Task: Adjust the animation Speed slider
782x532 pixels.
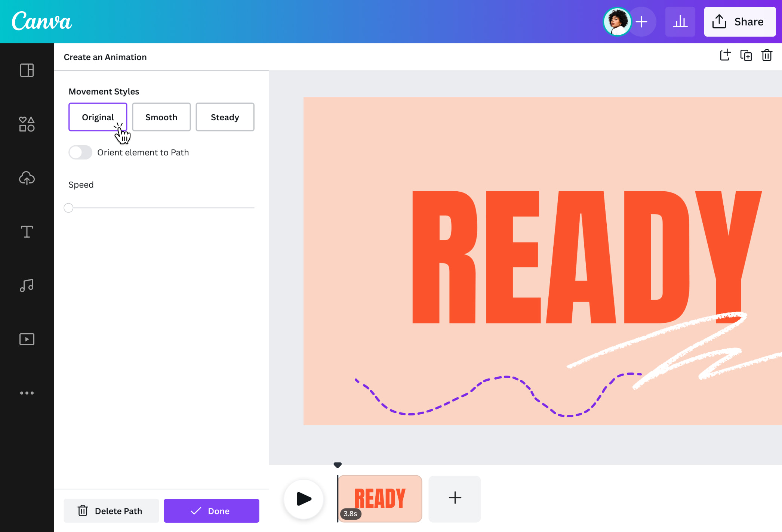Action: [68, 208]
